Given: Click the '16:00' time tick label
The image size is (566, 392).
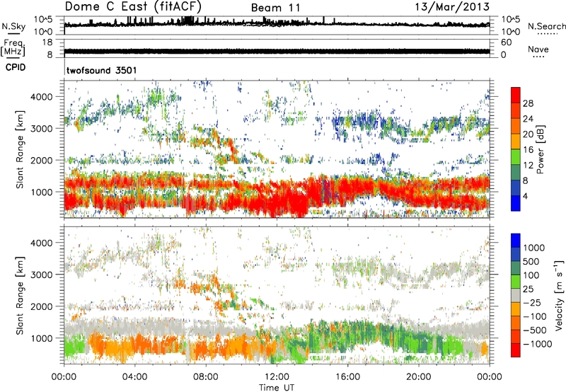Looking at the screenshot, I should tap(347, 377).
